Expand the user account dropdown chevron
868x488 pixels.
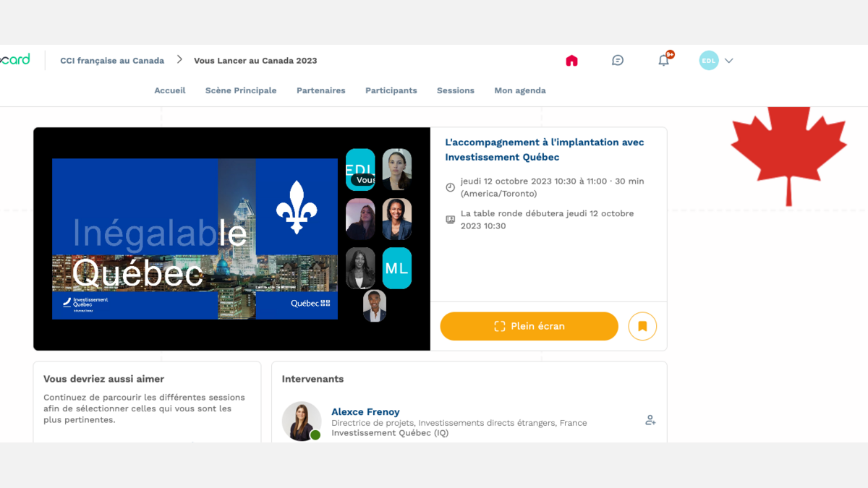point(729,61)
